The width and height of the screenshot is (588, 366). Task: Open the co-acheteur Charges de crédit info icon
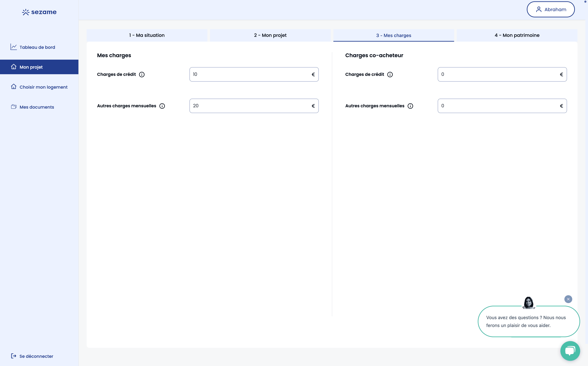(390, 74)
